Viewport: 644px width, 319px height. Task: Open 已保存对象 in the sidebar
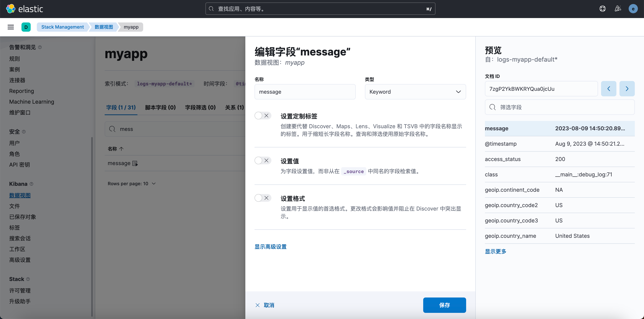(22, 217)
